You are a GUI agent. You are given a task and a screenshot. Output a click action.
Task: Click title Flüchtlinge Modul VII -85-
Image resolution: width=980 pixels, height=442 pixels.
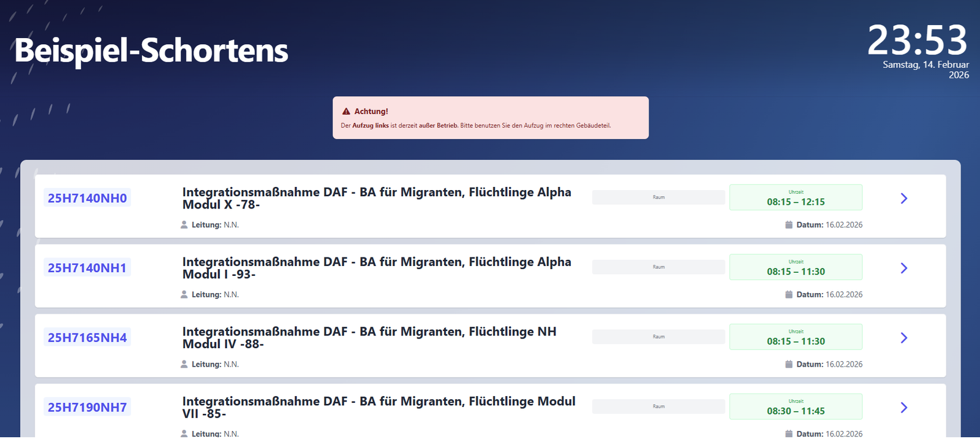pyautogui.click(x=379, y=408)
